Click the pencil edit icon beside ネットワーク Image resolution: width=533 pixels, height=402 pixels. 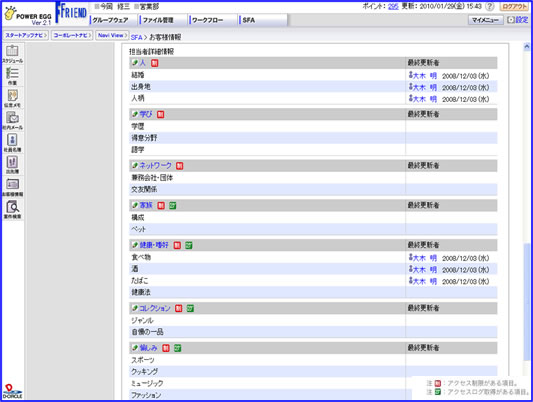[x=135, y=165]
